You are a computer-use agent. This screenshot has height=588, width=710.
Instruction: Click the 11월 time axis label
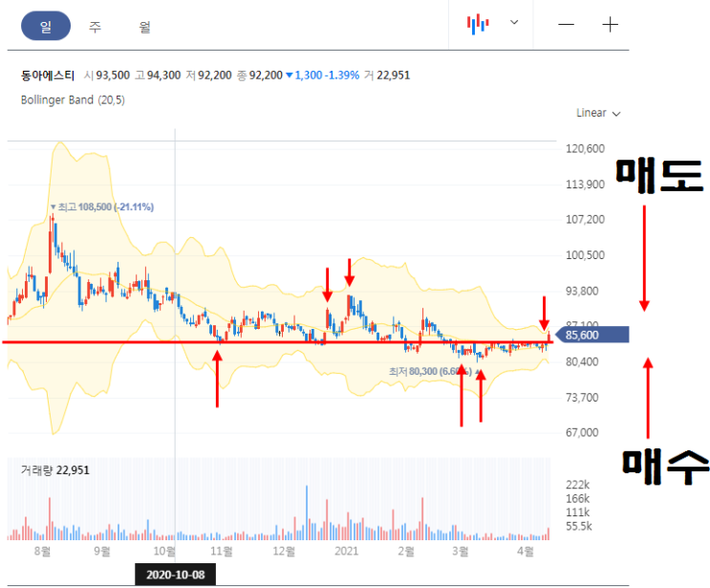click(x=222, y=551)
